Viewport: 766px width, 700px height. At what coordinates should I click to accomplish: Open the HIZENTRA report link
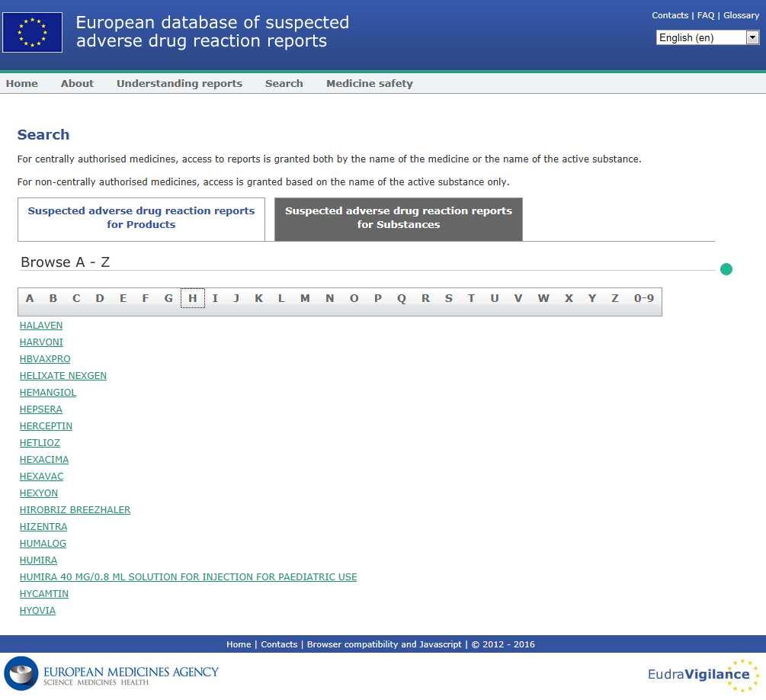tap(43, 527)
